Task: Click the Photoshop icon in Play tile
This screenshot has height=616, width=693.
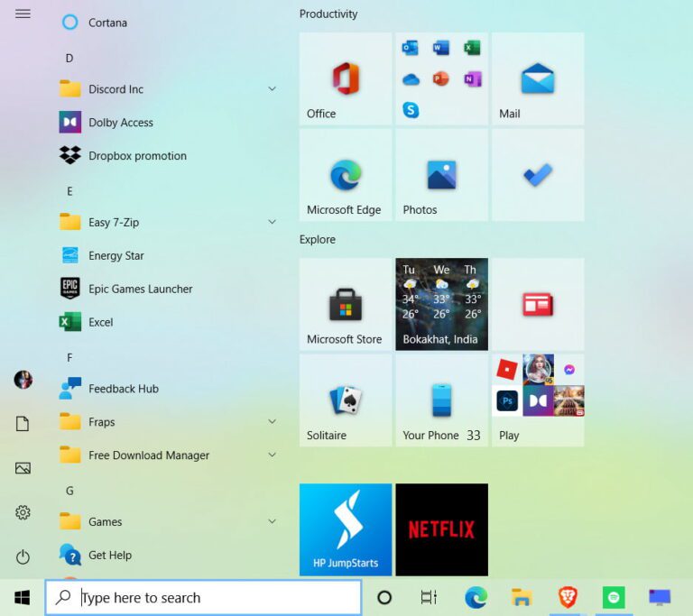Action: [507, 401]
